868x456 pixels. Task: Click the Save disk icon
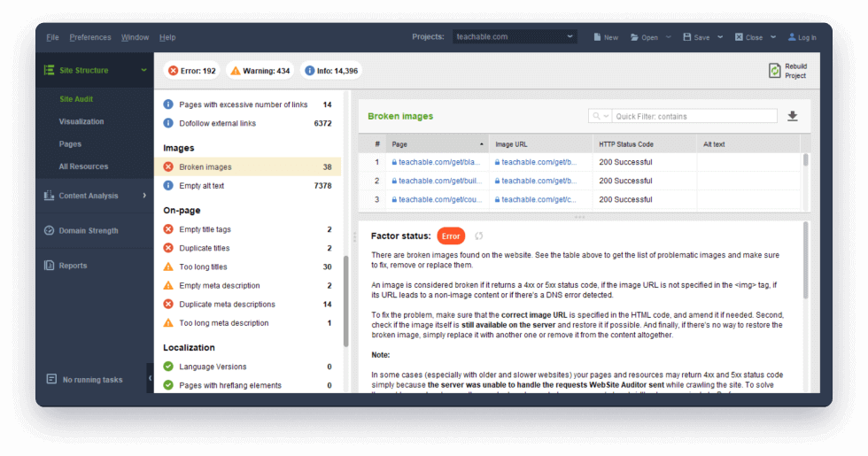(x=687, y=37)
